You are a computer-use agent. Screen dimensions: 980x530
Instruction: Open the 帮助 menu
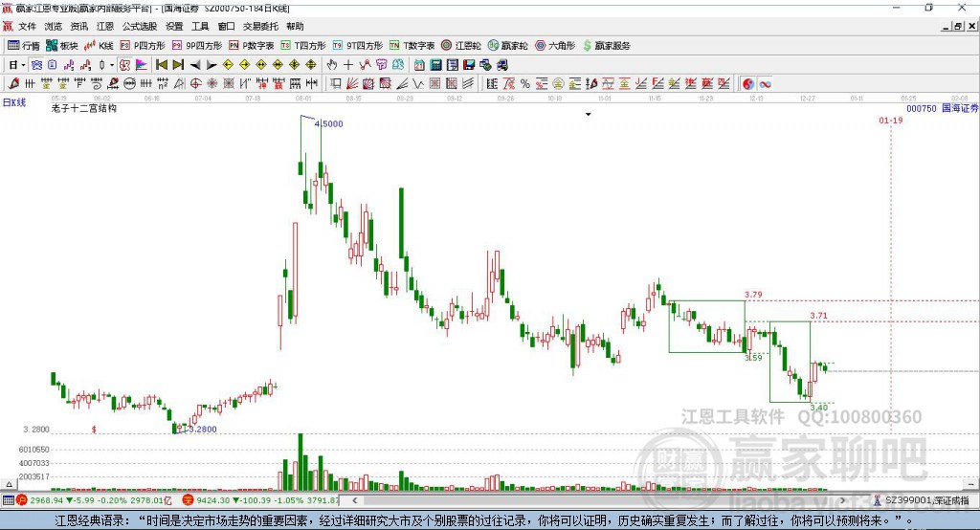click(295, 26)
